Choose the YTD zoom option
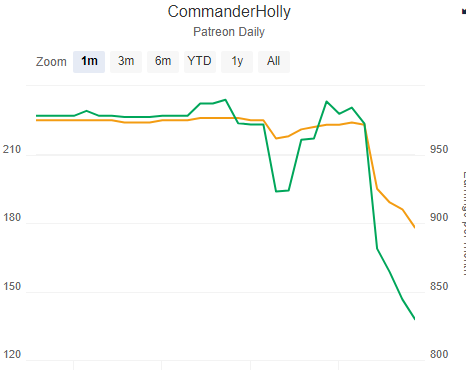This screenshot has width=466, height=371. (x=200, y=62)
